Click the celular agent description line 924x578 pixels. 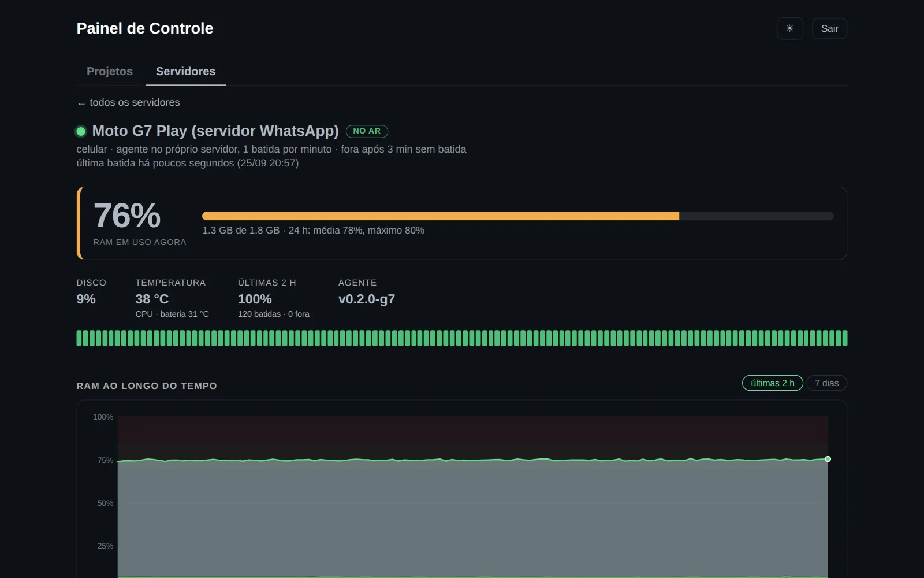pyautogui.click(x=271, y=149)
